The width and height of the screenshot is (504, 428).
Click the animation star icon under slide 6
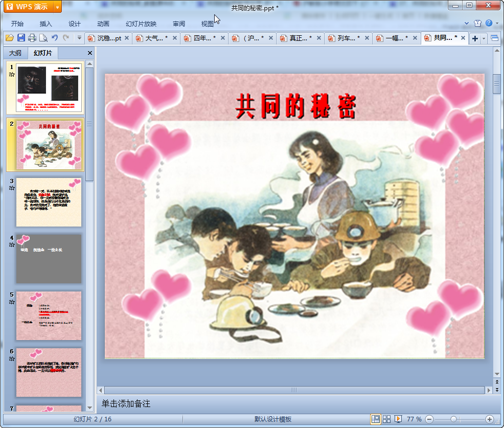(x=12, y=359)
